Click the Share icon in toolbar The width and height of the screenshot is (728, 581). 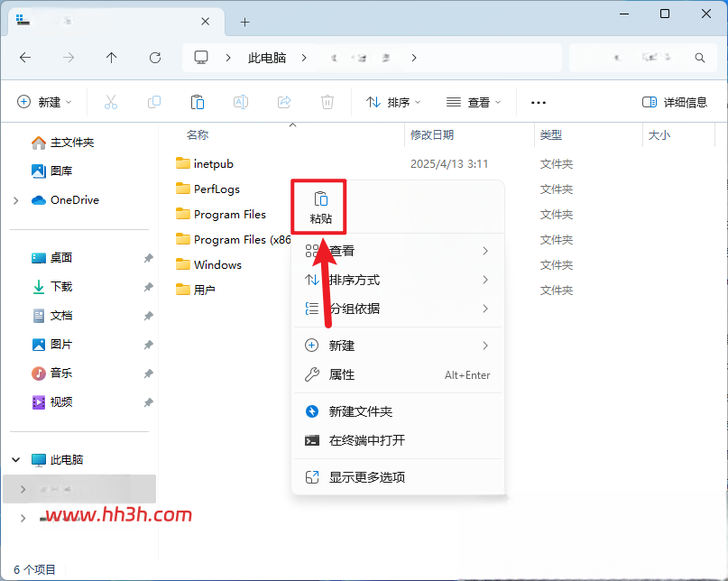click(284, 102)
